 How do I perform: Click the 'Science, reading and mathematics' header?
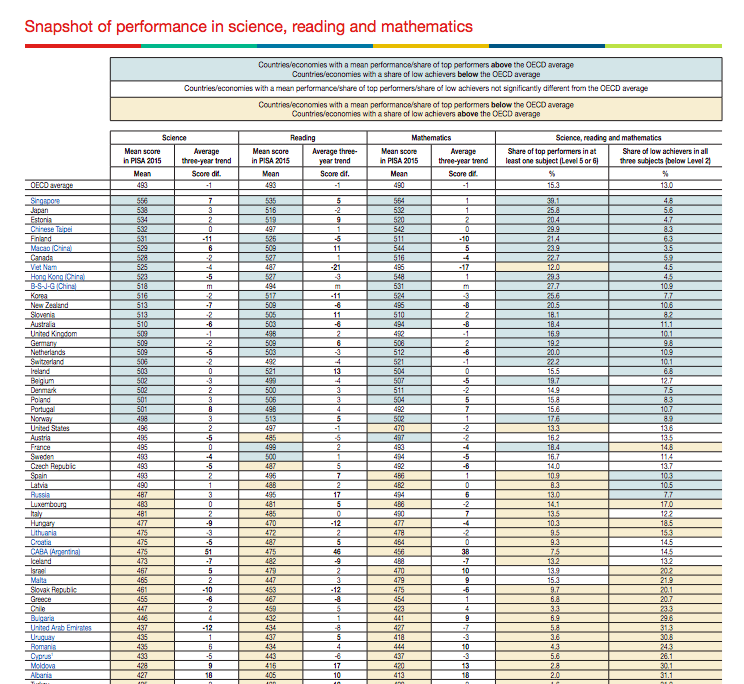coord(620,138)
